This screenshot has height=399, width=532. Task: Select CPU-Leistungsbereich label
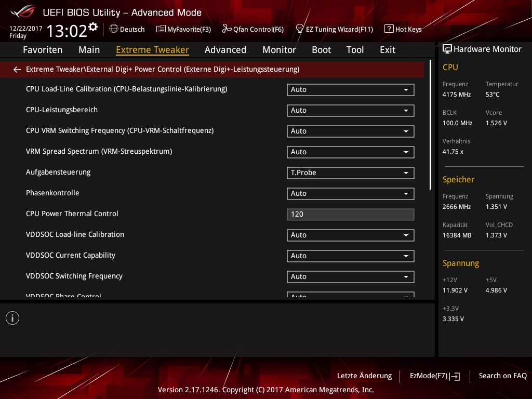tap(62, 110)
